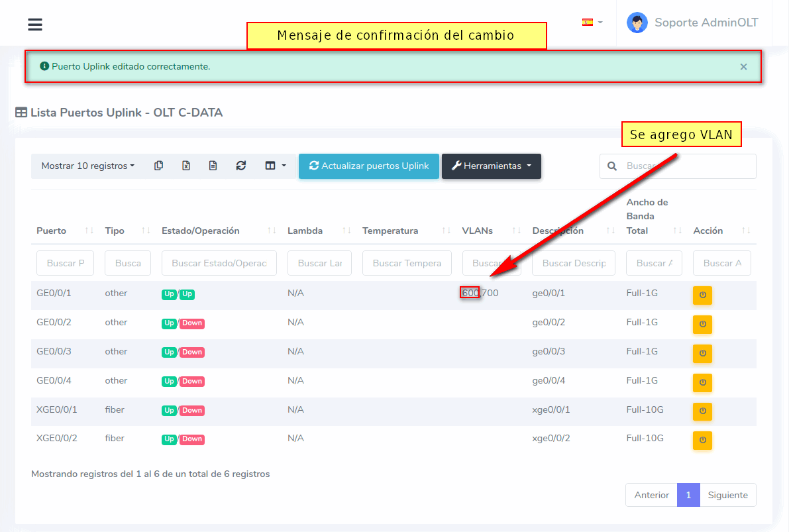Click the copy table icon
The image size is (789, 532).
(x=158, y=166)
